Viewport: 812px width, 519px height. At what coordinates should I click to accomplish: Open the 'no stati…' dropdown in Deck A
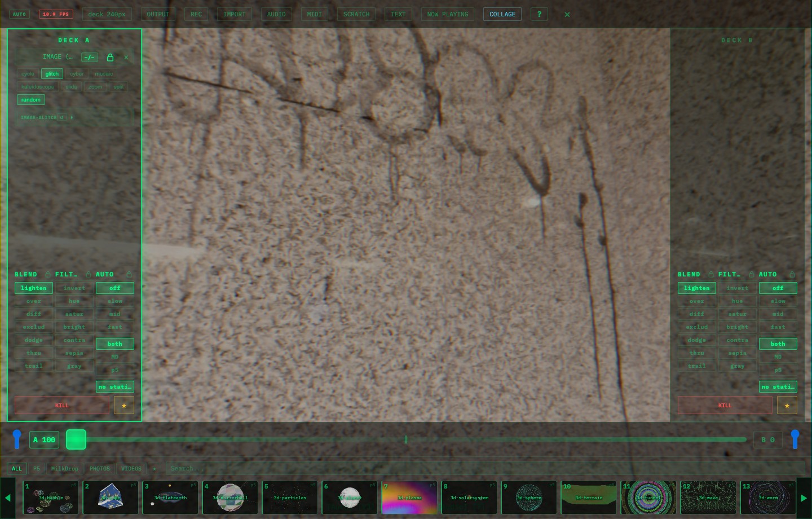[115, 387]
